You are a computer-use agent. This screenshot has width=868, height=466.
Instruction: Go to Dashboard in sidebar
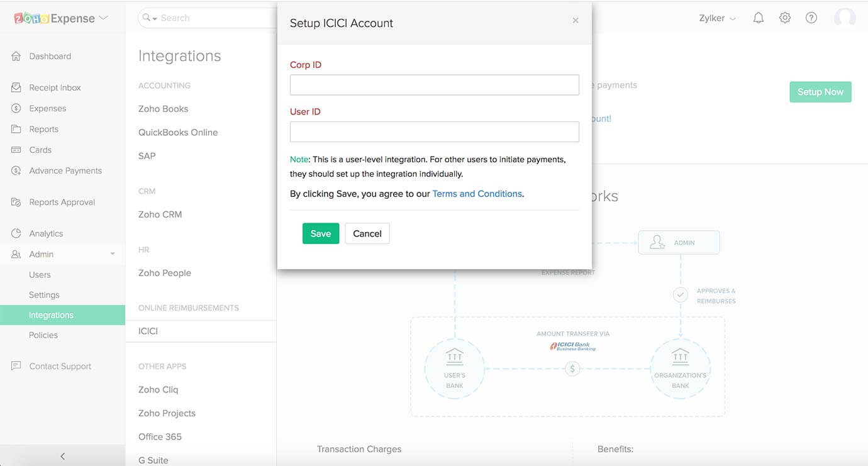50,56
